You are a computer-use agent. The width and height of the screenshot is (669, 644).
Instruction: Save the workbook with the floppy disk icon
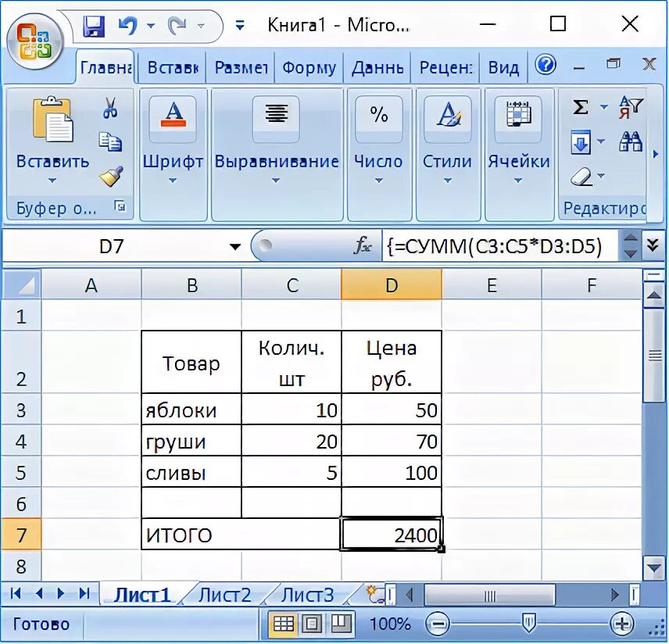pos(94,27)
